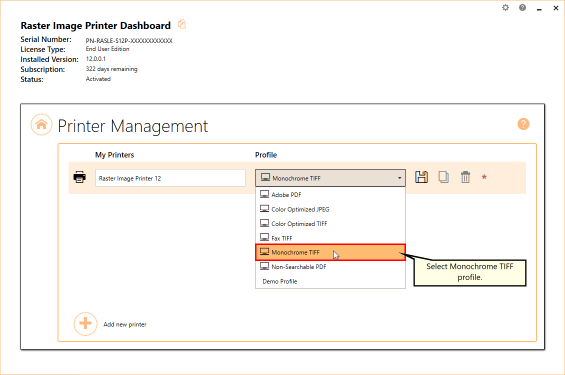Close the dashboard window
This screenshot has height=375, width=565.
(x=556, y=8)
